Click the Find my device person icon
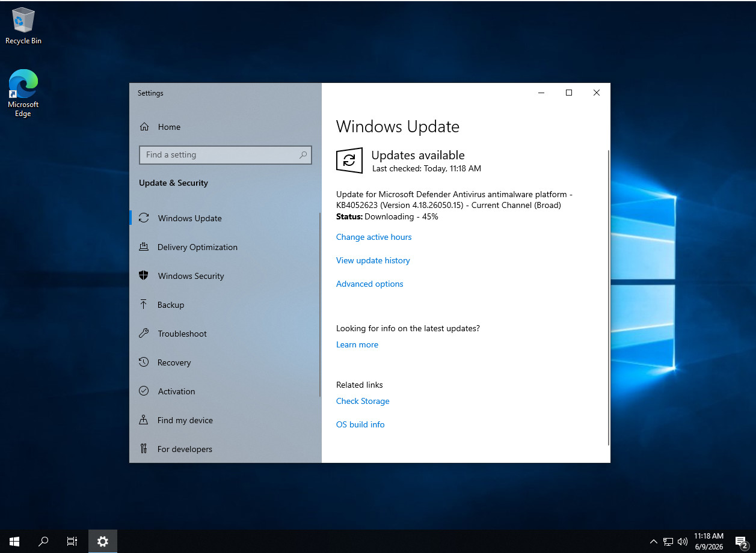Image resolution: width=756 pixels, height=553 pixels. pos(144,420)
